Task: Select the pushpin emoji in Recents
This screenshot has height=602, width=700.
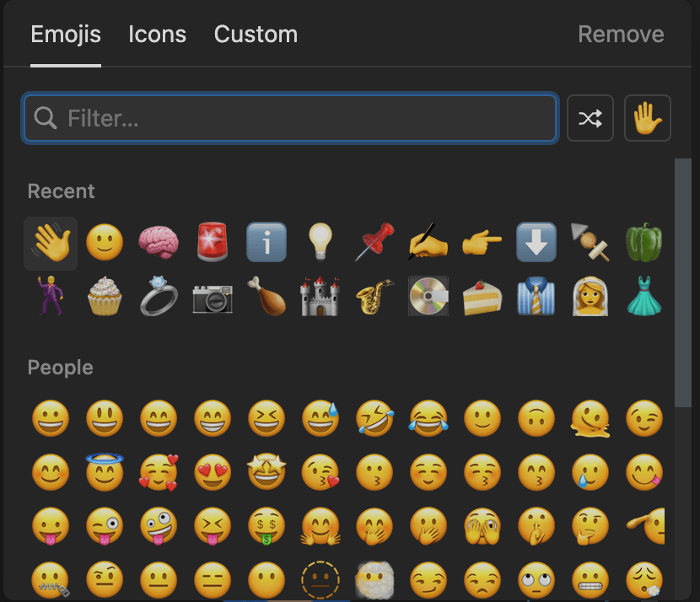Action: (374, 242)
